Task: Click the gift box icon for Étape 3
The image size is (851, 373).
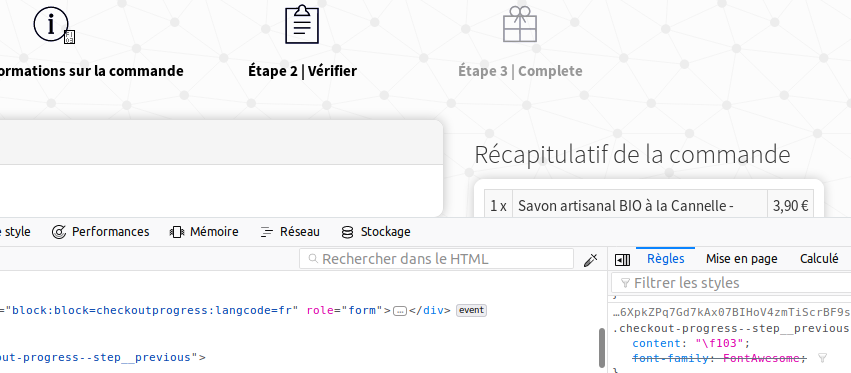Action: (520, 24)
